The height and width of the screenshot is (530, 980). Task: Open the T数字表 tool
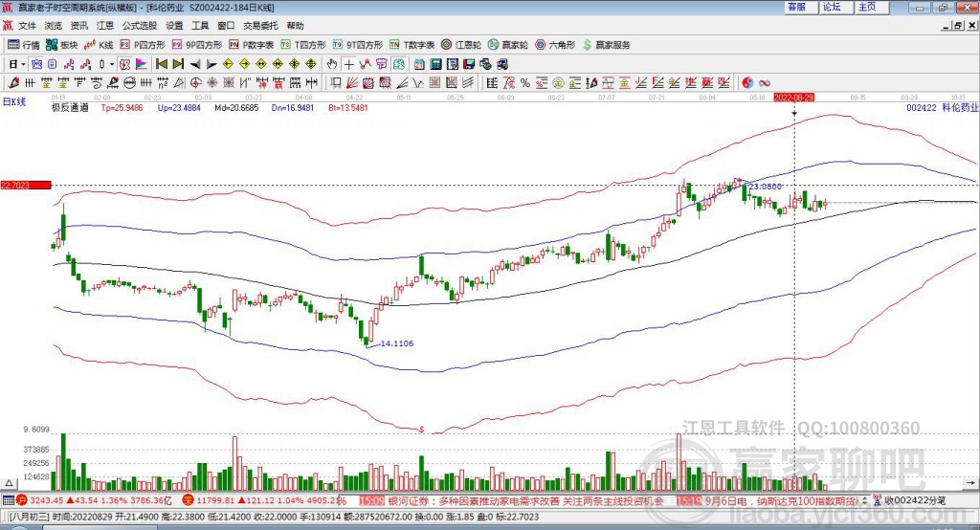412,45
